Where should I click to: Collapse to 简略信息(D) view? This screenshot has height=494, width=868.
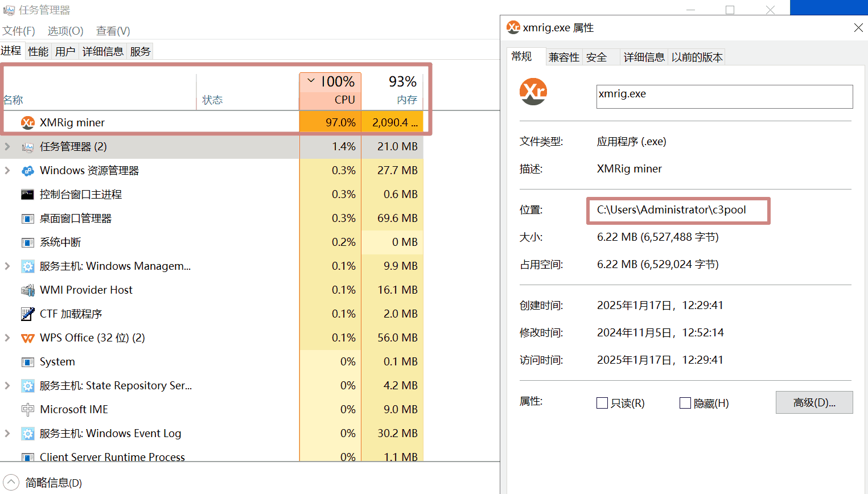[11, 483]
